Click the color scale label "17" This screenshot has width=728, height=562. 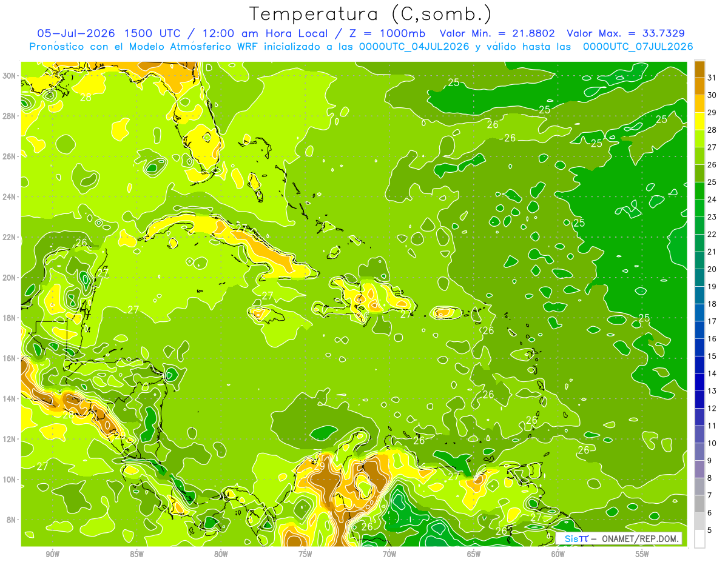[x=712, y=321]
